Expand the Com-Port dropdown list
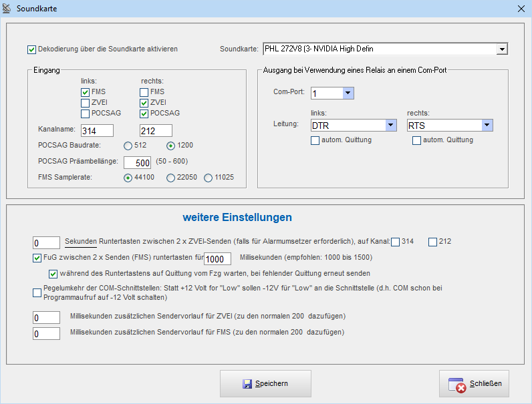Viewport: 532px width, 404px height. click(348, 93)
